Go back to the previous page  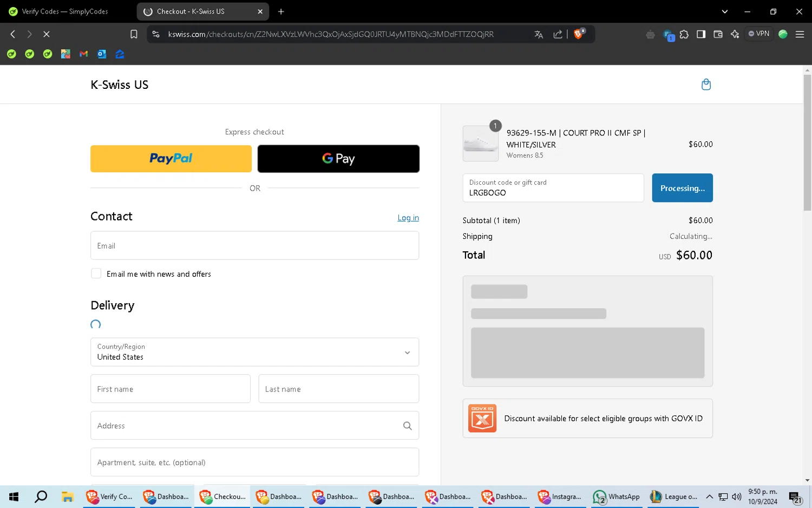pos(13,34)
